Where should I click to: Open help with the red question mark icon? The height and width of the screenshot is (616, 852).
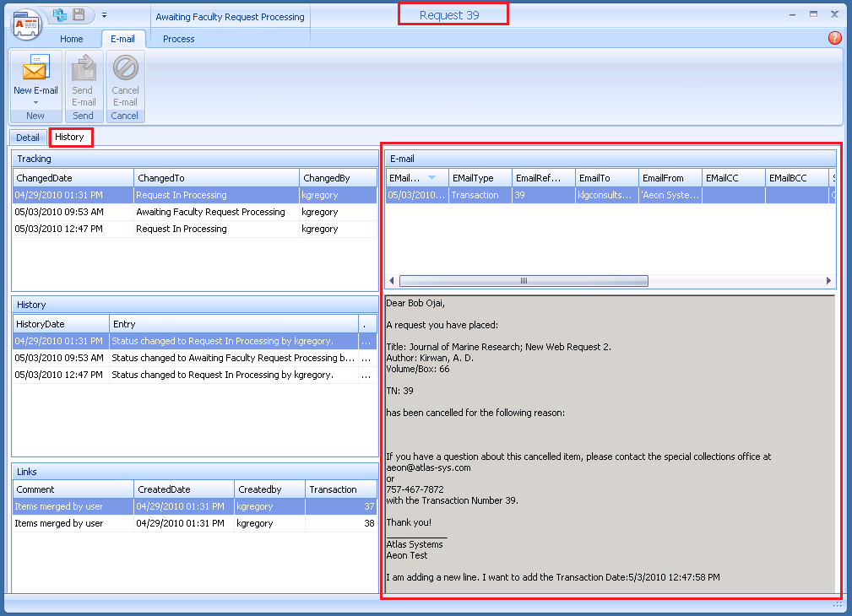(x=834, y=38)
